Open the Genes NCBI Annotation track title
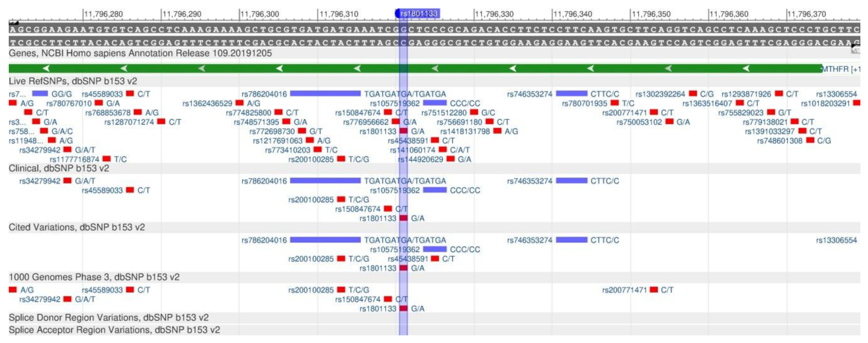 [x=140, y=53]
